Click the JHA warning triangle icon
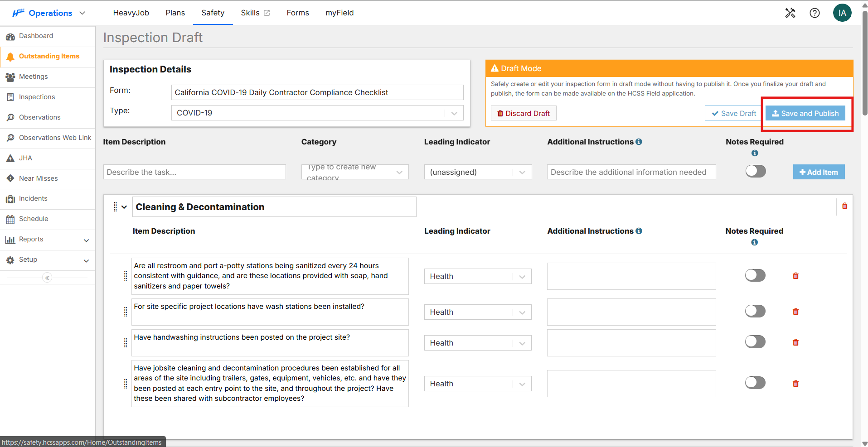868x447 pixels. (x=10, y=158)
